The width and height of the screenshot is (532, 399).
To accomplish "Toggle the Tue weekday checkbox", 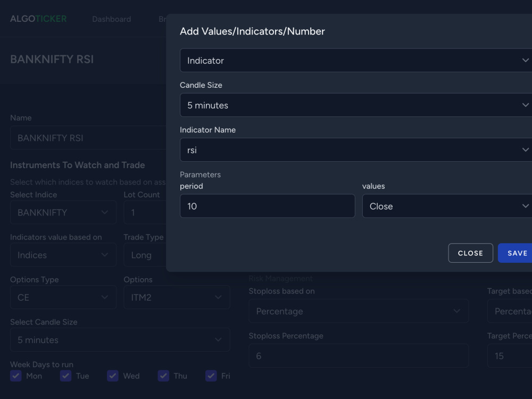I will coord(65,376).
